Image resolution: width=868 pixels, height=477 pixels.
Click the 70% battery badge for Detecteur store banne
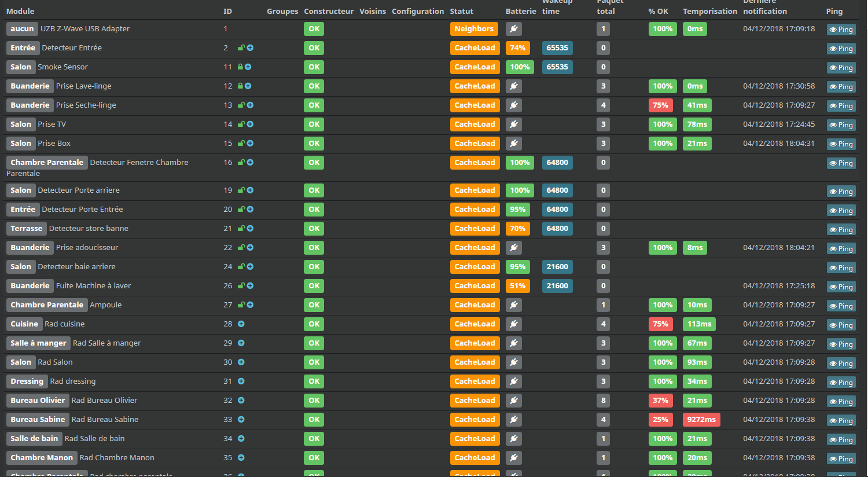click(x=518, y=229)
